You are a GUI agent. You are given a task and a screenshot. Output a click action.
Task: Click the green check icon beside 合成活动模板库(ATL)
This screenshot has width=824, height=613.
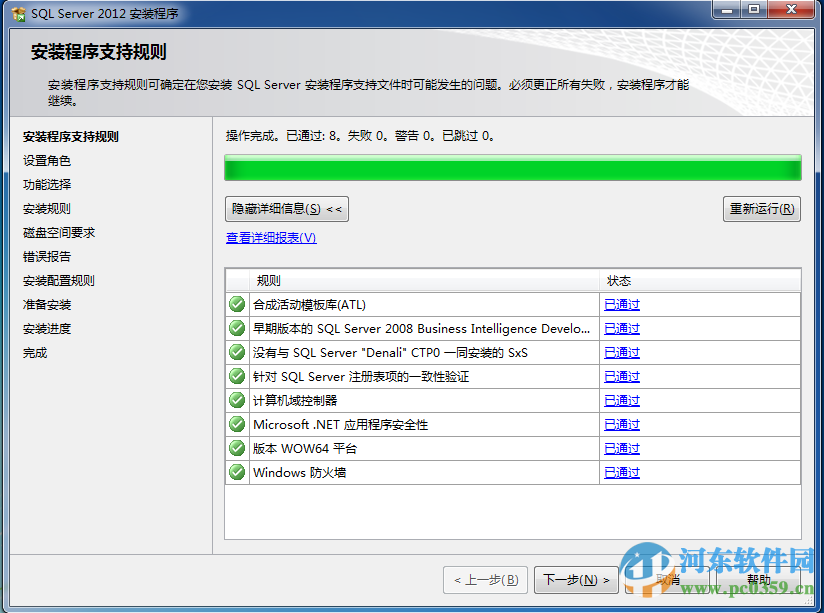(236, 304)
